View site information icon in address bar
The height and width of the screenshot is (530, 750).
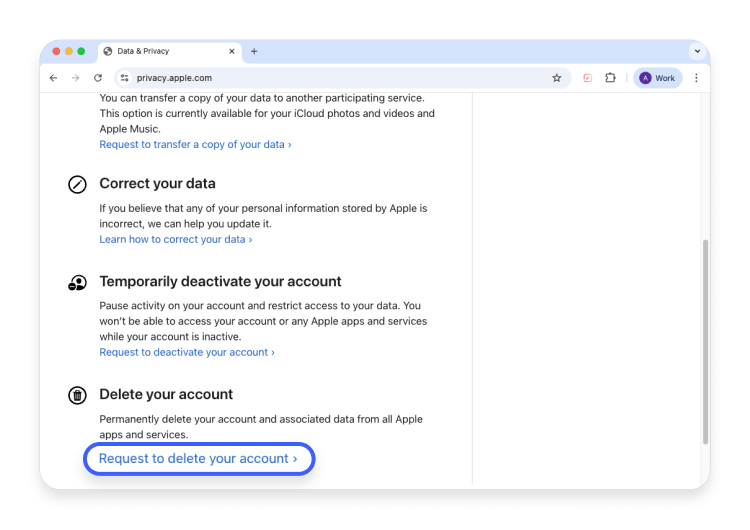[x=125, y=78]
